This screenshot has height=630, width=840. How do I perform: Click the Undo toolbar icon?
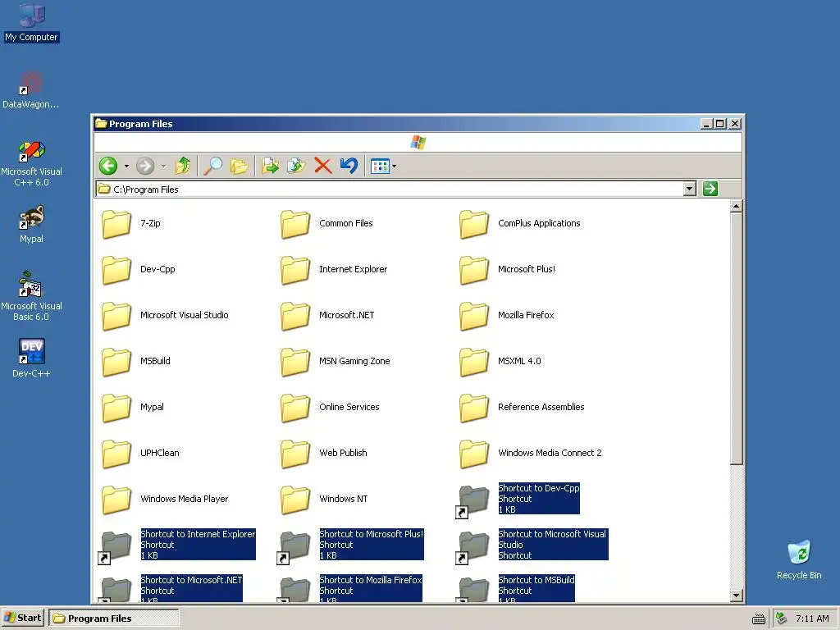coord(349,166)
